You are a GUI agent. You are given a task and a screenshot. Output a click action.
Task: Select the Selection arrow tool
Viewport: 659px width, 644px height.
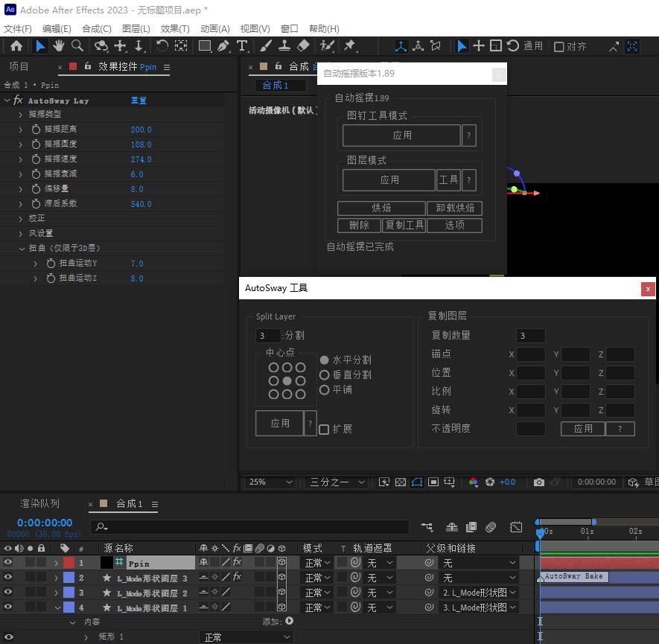[40, 46]
